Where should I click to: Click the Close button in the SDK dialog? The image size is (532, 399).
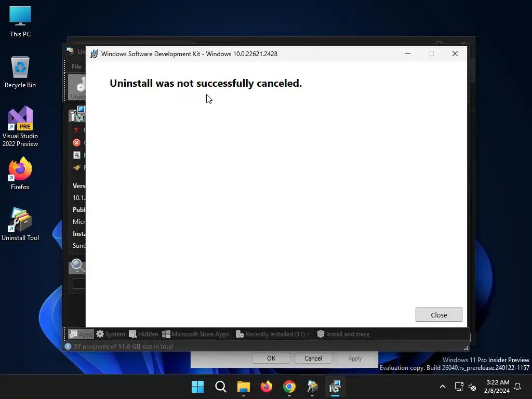click(x=438, y=314)
